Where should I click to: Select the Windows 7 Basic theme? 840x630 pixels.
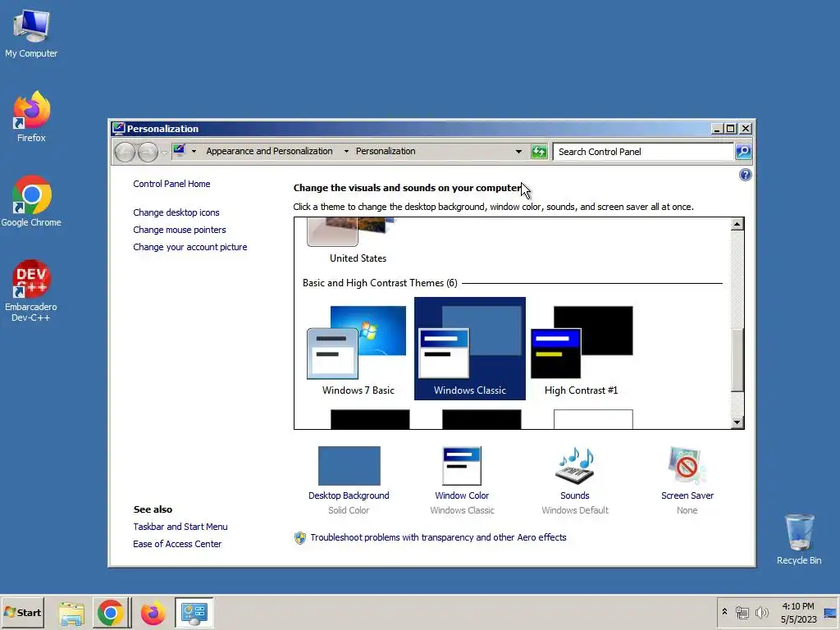click(x=358, y=349)
